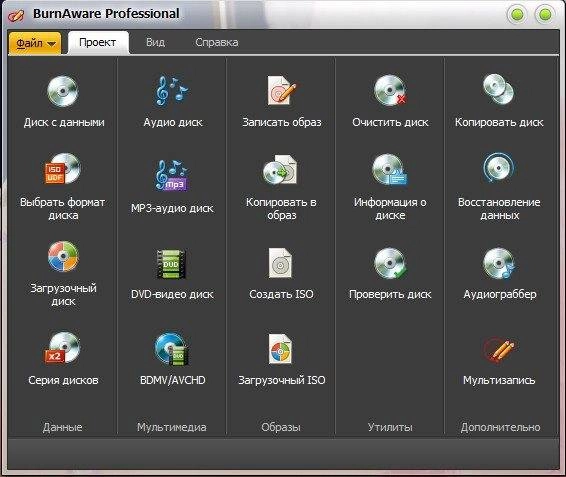Start the BDMV/AVCHD project
The image size is (566, 477).
click(173, 359)
